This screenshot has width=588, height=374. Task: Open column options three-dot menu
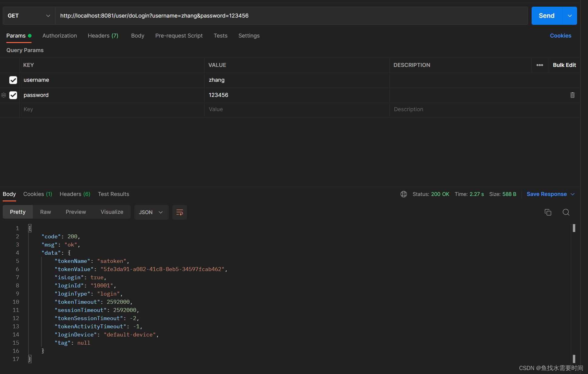[x=540, y=65]
